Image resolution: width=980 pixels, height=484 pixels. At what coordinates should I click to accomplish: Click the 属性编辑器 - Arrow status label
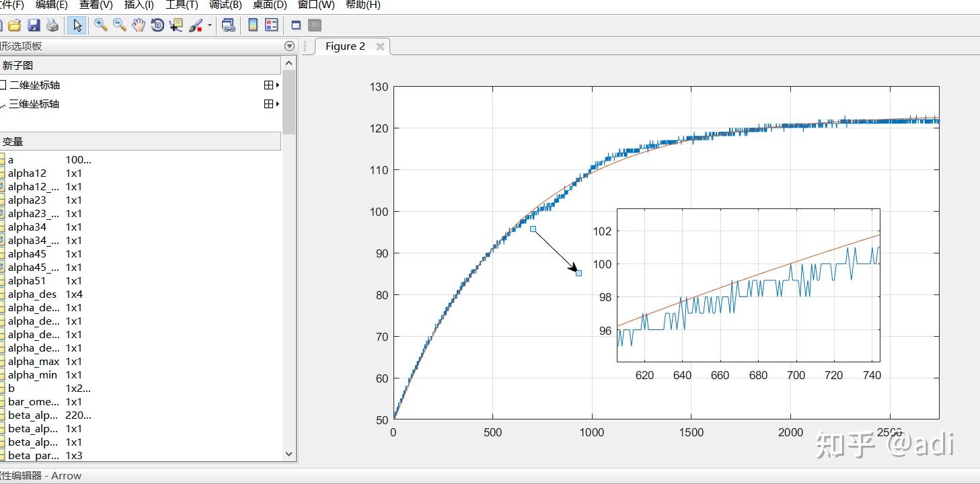[x=40, y=476]
